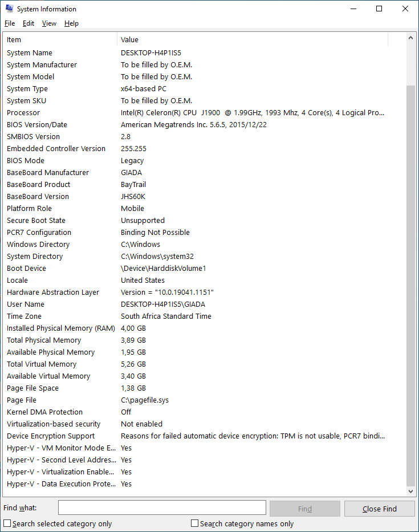Open the Edit menu
Screen dimensions: 419x532
click(x=29, y=23)
